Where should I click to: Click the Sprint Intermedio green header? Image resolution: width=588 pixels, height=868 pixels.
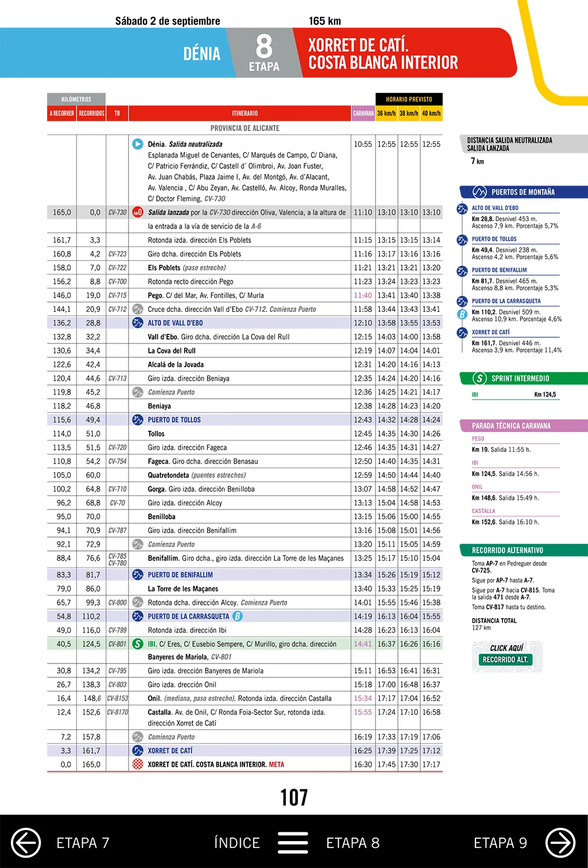coord(523,379)
